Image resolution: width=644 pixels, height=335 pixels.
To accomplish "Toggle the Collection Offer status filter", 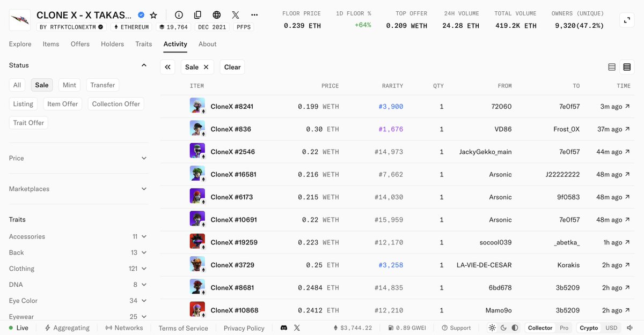I will pyautogui.click(x=116, y=104).
